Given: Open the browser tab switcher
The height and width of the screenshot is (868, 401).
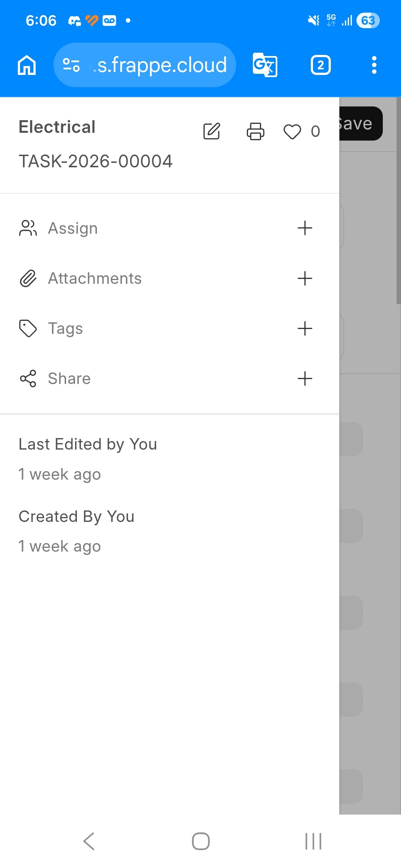Looking at the screenshot, I should (x=320, y=65).
